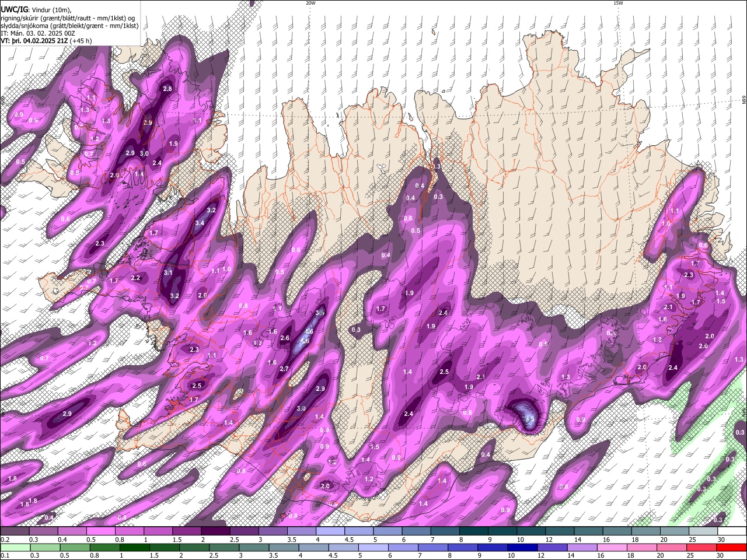Click the UWC/IG title in the header box
The image size is (747, 560).
(x=14, y=9)
